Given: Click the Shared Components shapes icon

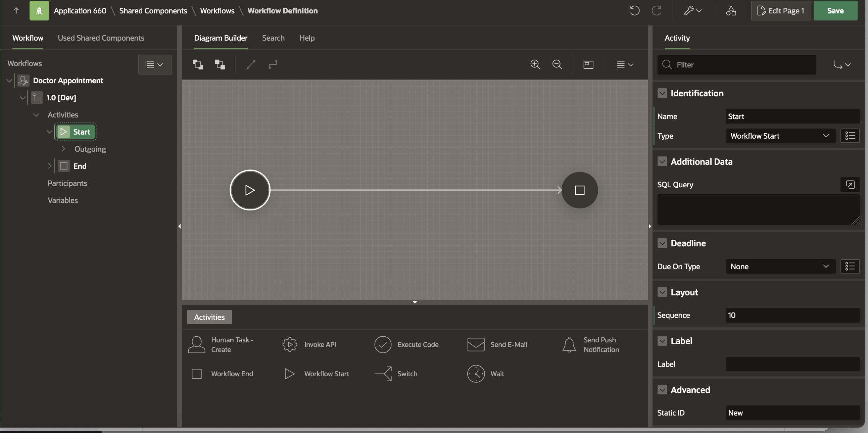Looking at the screenshot, I should 731,11.
